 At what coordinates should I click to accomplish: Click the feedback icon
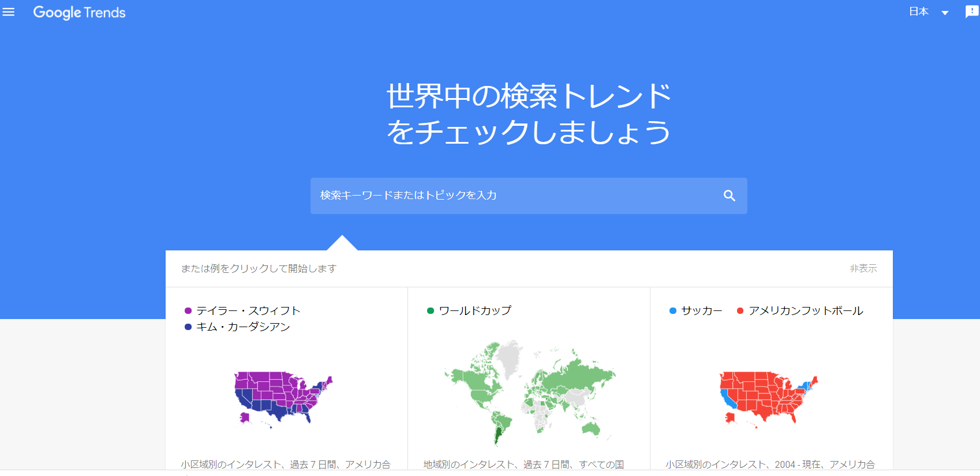[971, 12]
